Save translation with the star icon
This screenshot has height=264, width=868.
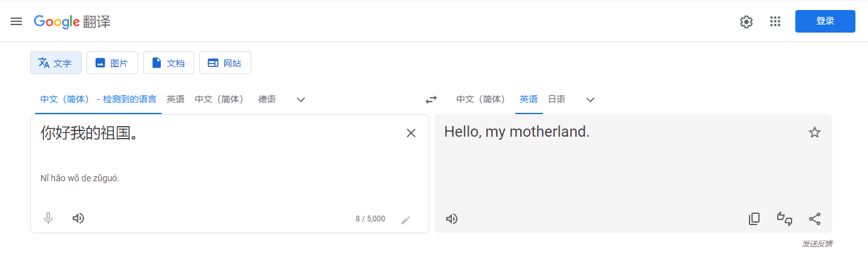(x=815, y=132)
